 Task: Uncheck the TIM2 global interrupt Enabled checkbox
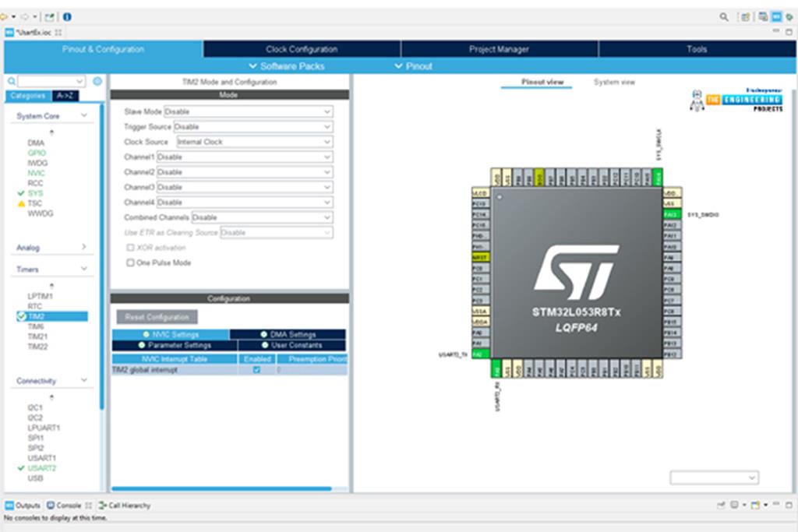pyautogui.click(x=256, y=370)
